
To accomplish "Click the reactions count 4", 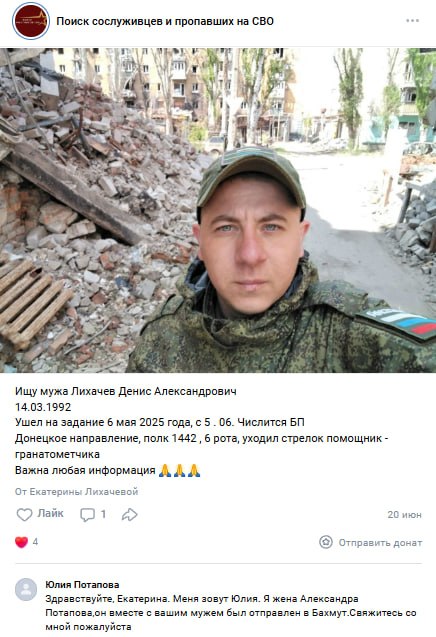I will click(35, 542).
